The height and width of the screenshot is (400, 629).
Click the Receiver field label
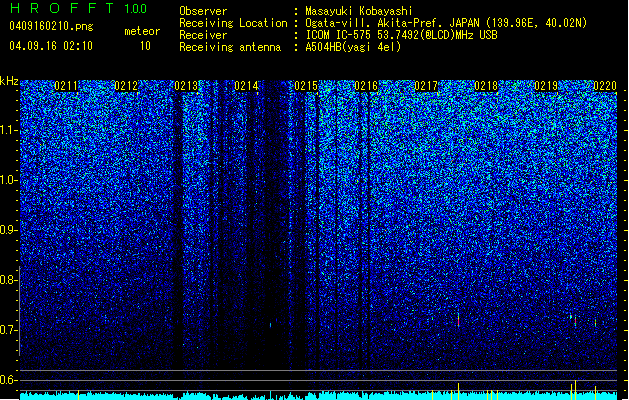pyautogui.click(x=203, y=35)
